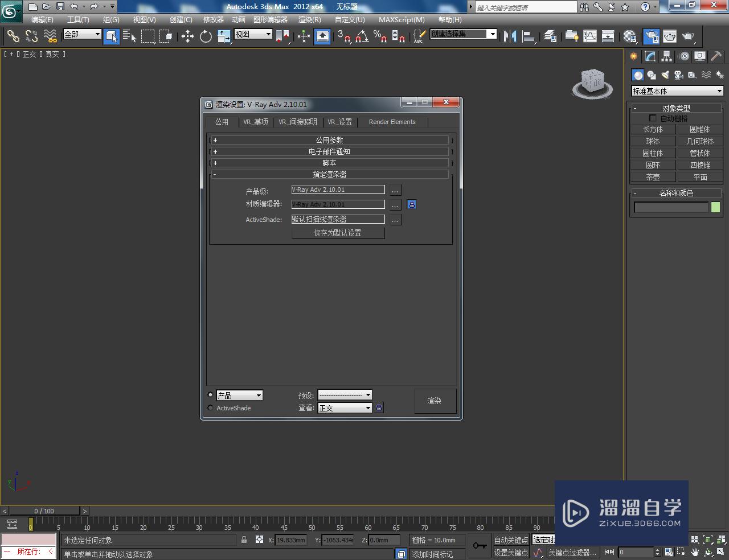Open the 创建选择集 named selection dropdown
This screenshot has width=729, height=560.
[x=463, y=34]
